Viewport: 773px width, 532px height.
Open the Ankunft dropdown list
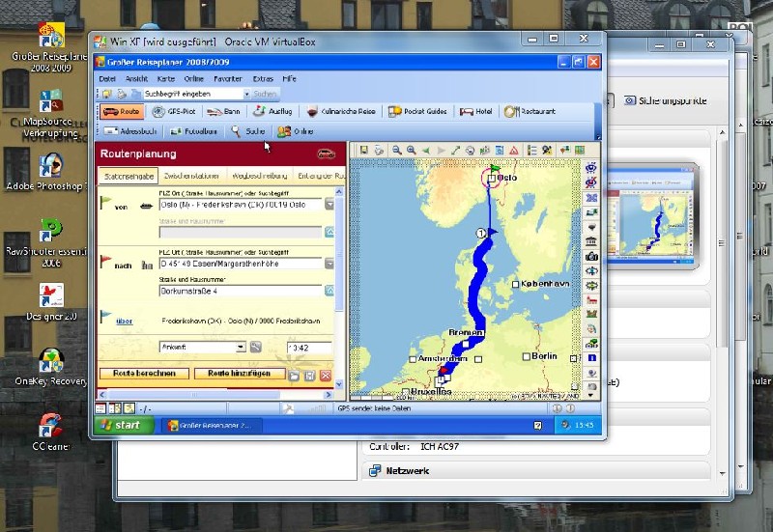click(241, 347)
